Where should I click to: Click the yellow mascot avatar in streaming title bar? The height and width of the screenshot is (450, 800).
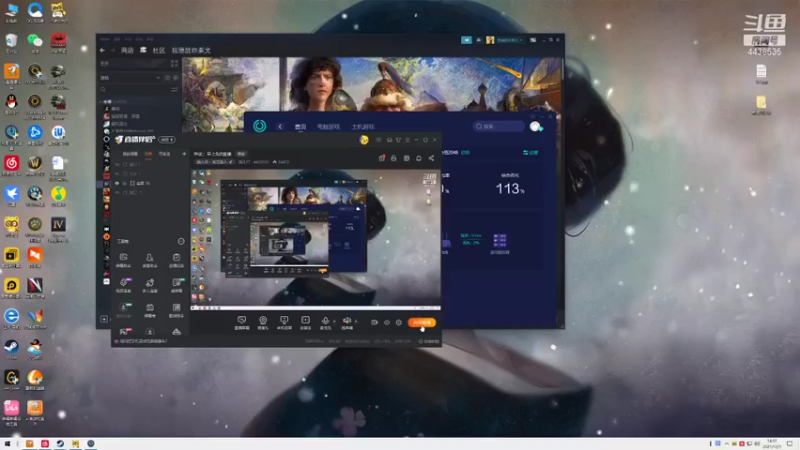(x=364, y=140)
